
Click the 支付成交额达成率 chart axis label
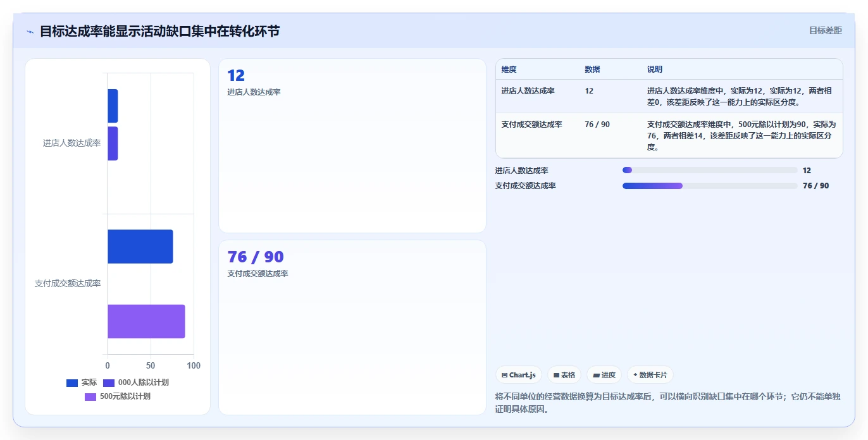coord(68,283)
